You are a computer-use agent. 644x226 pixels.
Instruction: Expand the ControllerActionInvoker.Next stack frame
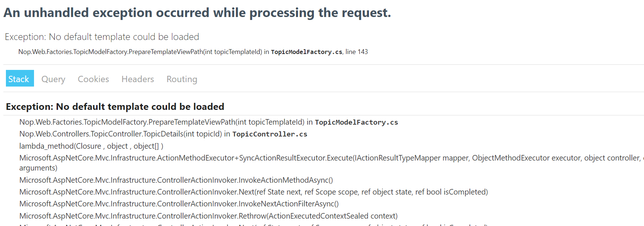253,192
